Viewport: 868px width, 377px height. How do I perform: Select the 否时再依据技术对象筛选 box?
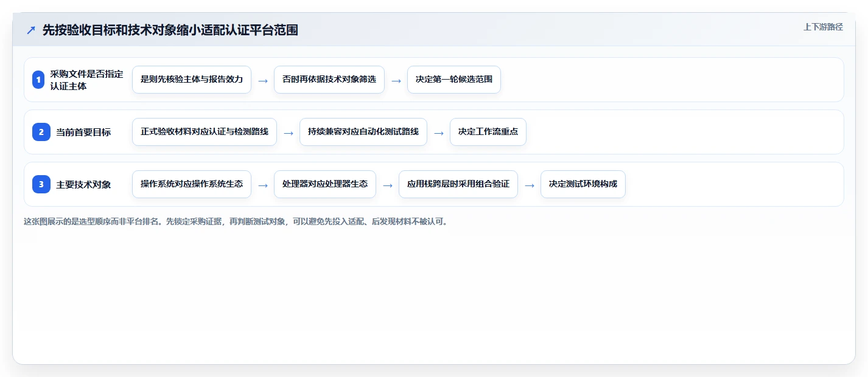[329, 80]
